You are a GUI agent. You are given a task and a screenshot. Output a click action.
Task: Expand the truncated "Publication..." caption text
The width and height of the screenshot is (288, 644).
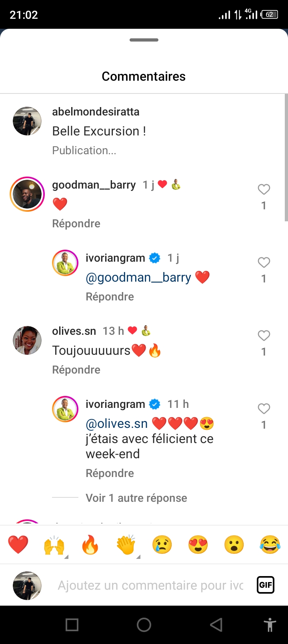click(84, 151)
